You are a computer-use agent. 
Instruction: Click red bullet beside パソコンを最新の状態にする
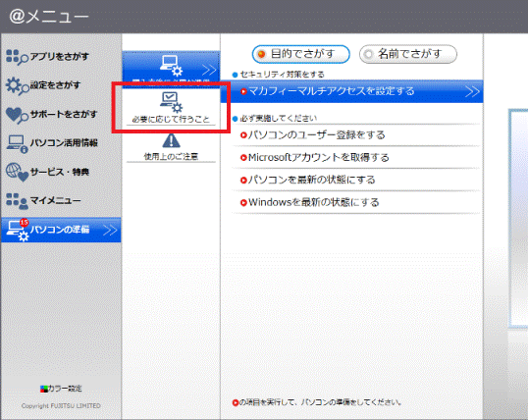point(243,181)
